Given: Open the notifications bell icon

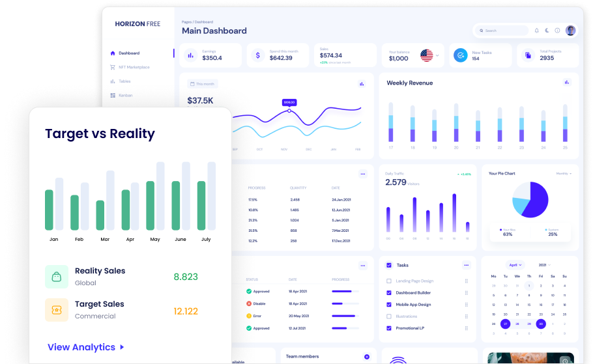Looking at the screenshot, I should [536, 31].
